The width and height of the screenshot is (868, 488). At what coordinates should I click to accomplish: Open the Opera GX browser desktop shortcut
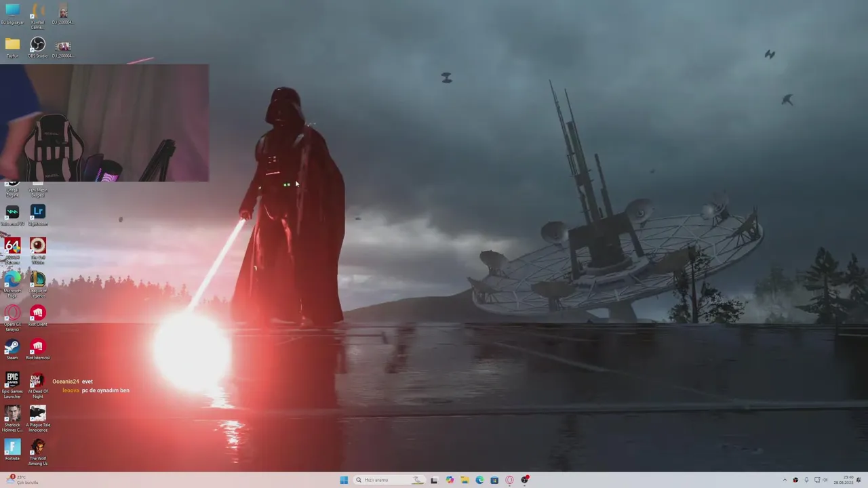click(x=12, y=317)
